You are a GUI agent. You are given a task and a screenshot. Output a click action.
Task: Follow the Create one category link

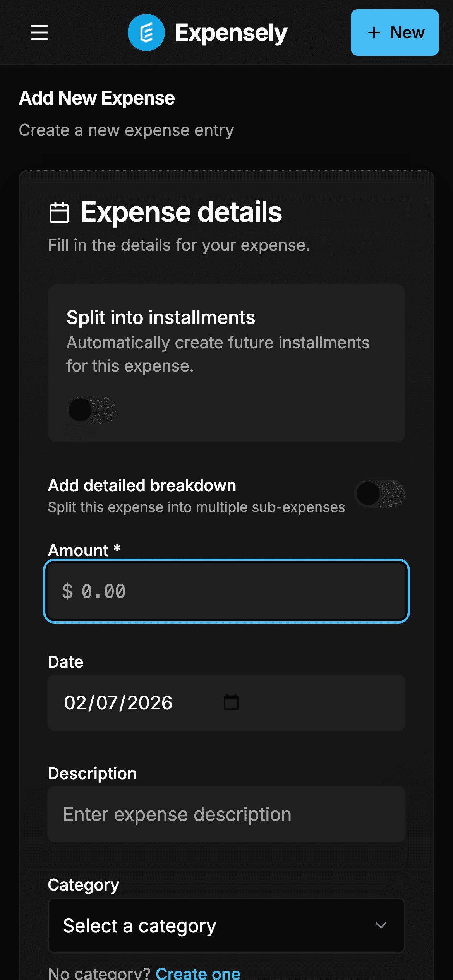pyautogui.click(x=198, y=973)
